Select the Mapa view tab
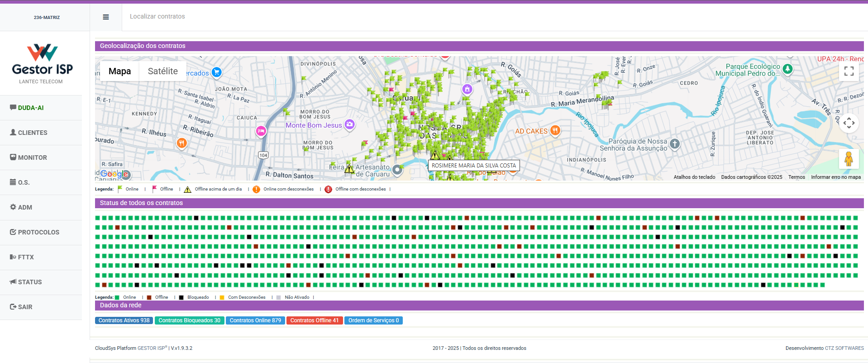 point(119,71)
